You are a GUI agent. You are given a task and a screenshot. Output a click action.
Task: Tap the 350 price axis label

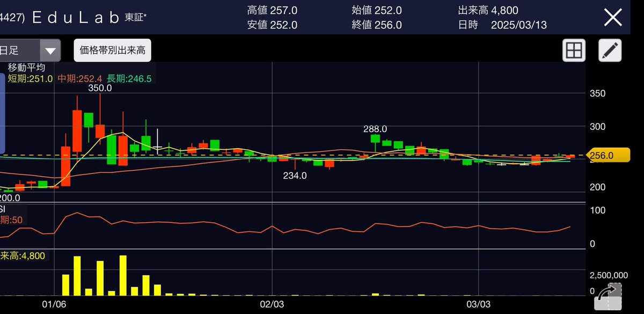tap(597, 93)
